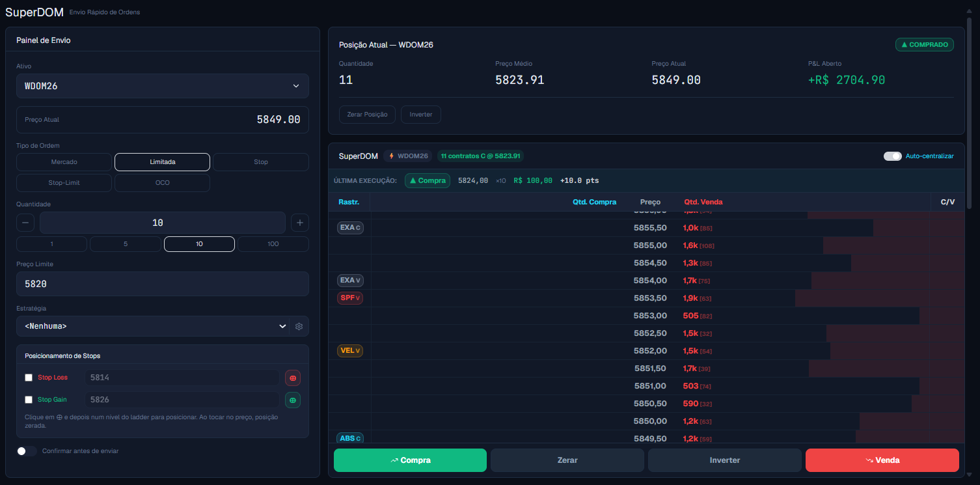Click the Stop Gain price field 5826
Image resolution: width=980 pixels, height=485 pixels.
coord(182,400)
